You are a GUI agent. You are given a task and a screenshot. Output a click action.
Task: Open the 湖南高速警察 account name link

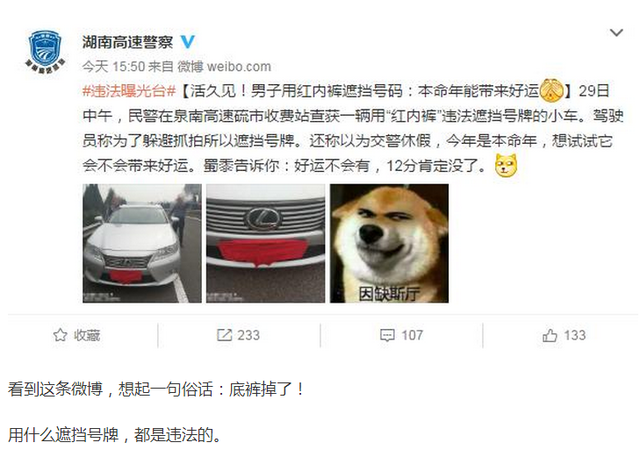[128, 42]
